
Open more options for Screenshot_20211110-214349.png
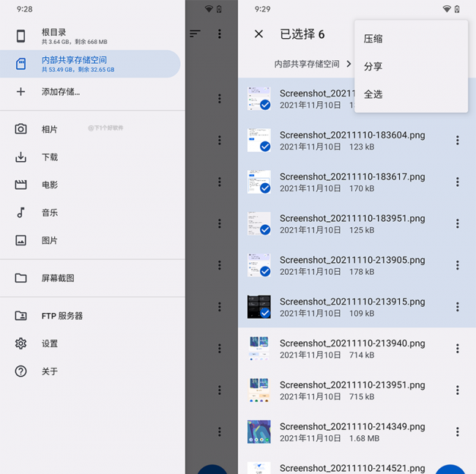point(457,432)
